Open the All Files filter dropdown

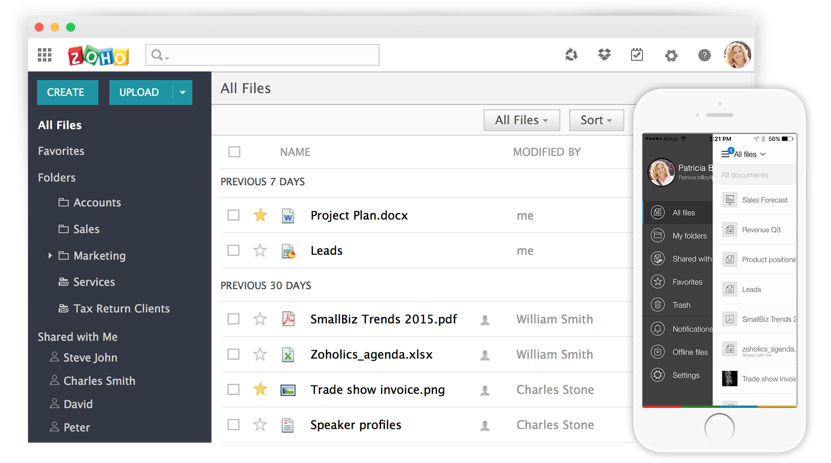pos(521,120)
